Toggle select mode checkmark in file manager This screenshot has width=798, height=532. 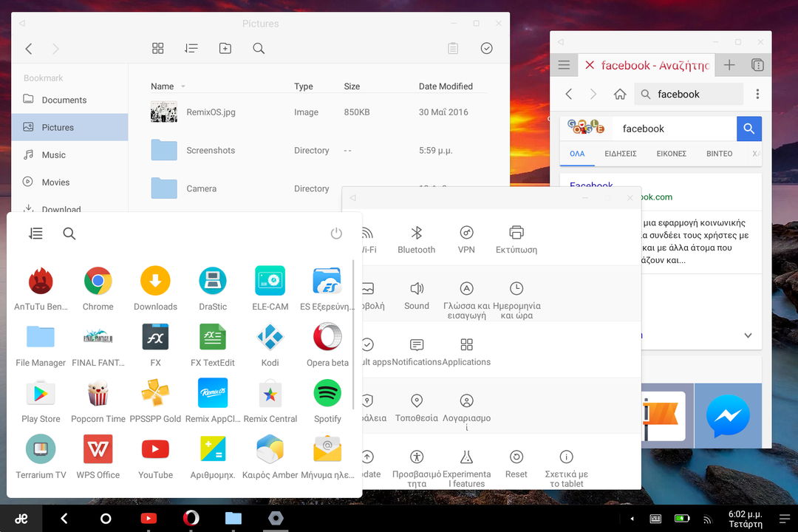[x=486, y=49]
